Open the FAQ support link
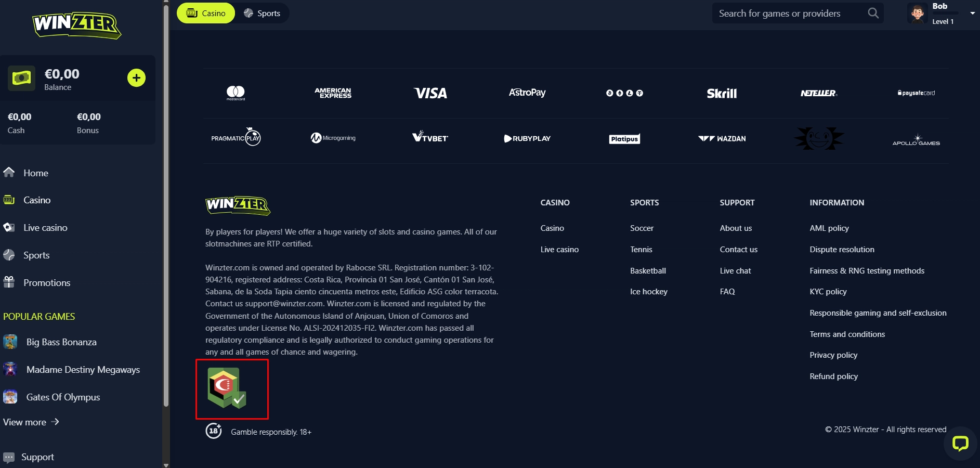This screenshot has width=980, height=468. pyautogui.click(x=727, y=292)
